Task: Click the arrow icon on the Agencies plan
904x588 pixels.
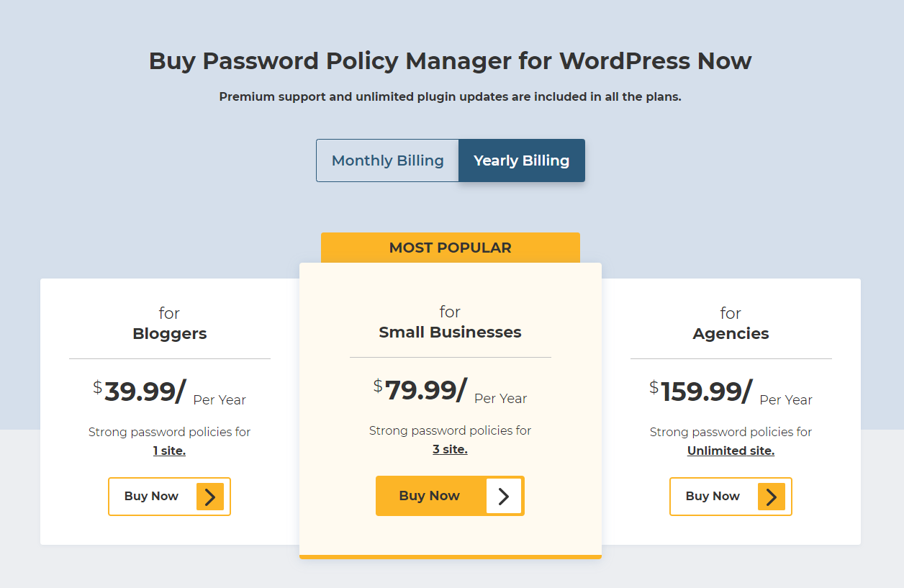Action: tap(772, 497)
